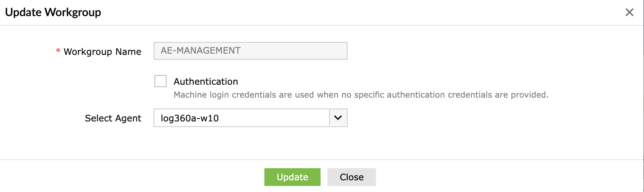Tick the Authentication checkbox
This screenshot has width=644, height=192.
[160, 81]
